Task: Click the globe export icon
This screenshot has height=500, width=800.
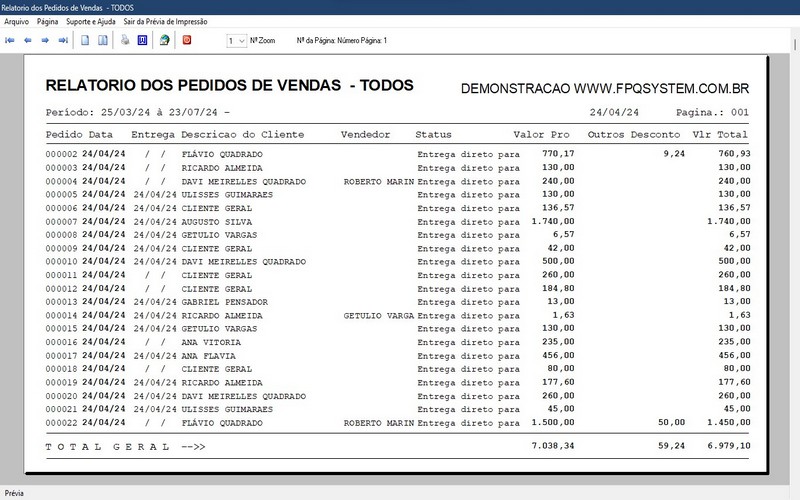Action: (164, 40)
